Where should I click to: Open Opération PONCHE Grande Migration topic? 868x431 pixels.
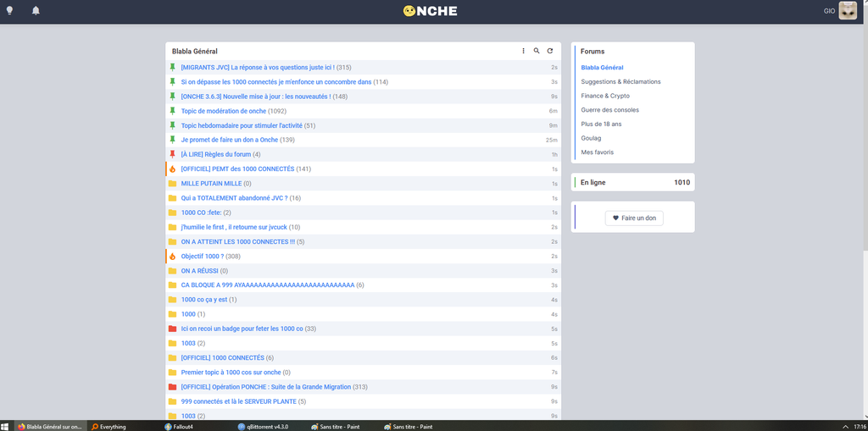(265, 387)
